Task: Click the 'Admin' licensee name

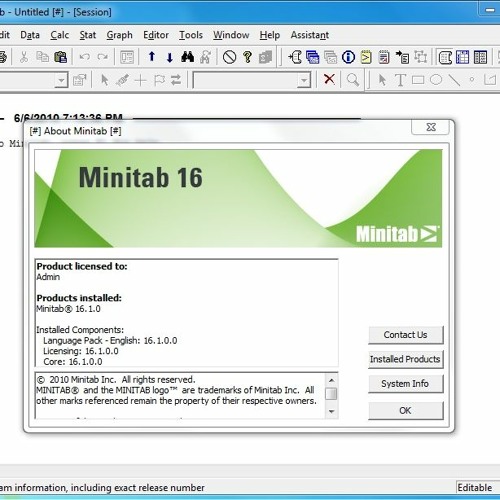Action: (48, 277)
